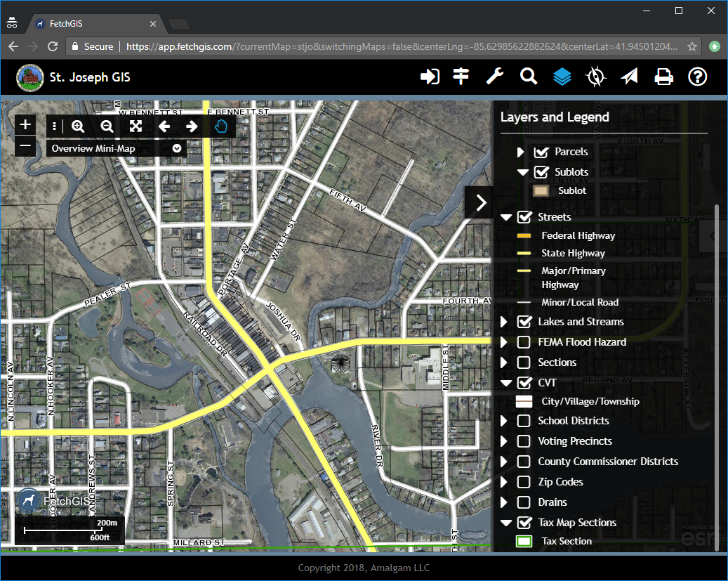The image size is (728, 581).
Task: Click the forward navigation arrow button
Action: pos(192,126)
